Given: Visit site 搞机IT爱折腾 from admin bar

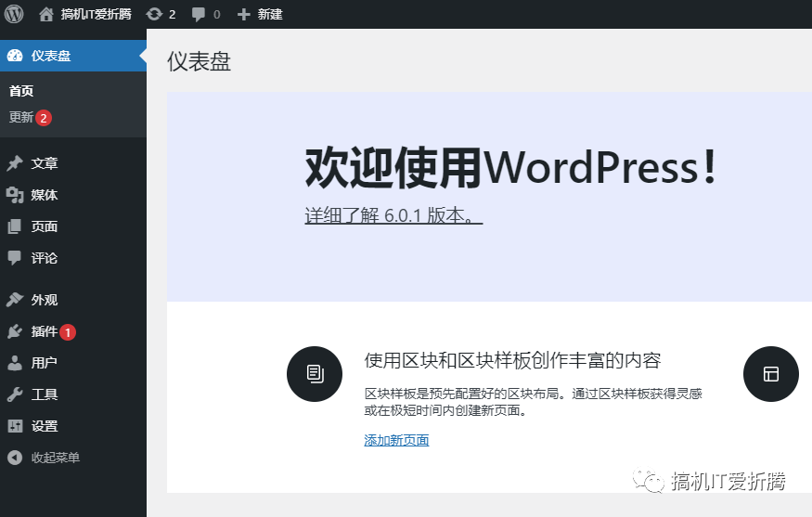Looking at the screenshot, I should click(96, 14).
